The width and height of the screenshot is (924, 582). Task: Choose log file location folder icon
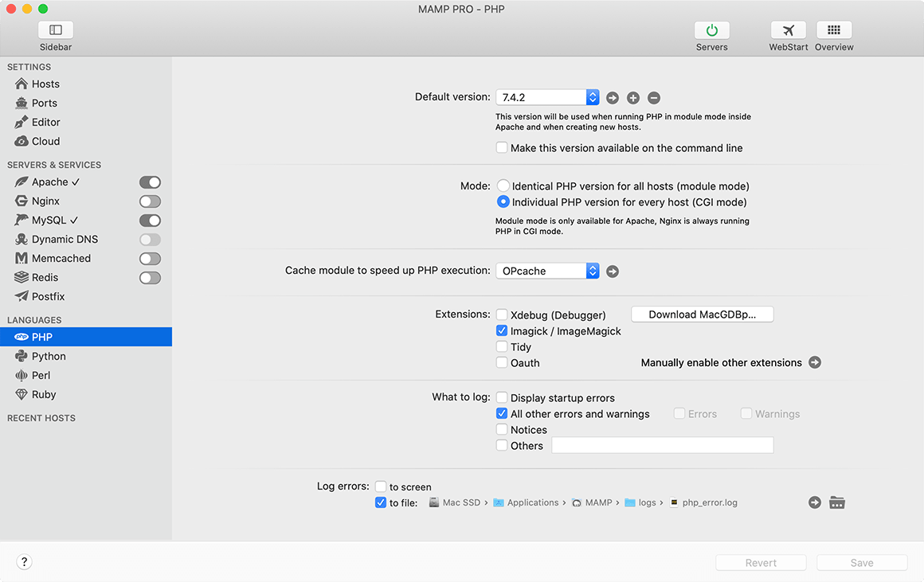[837, 502]
